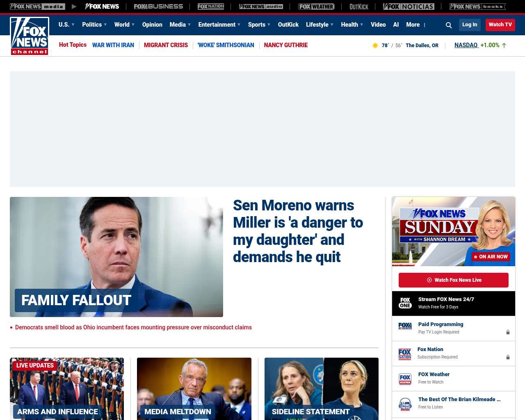
Task: Open the Sideline Statement story thumbnail
Action: [322, 389]
